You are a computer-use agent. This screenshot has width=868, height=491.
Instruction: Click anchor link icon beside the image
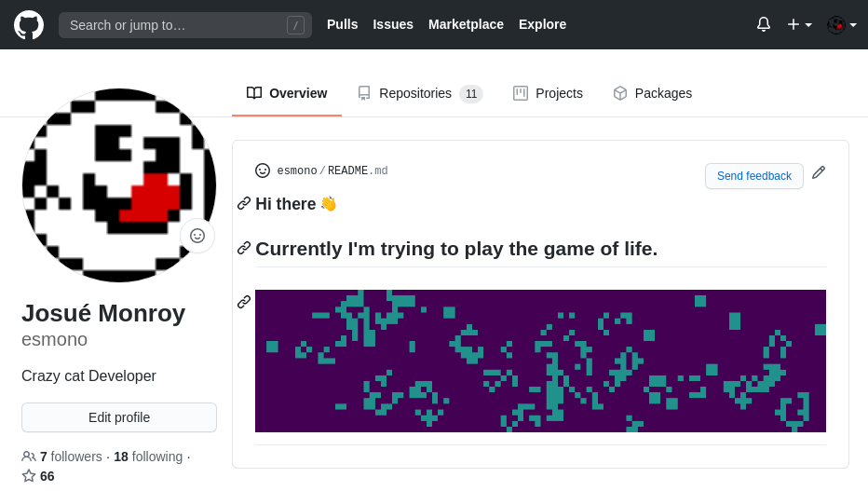[x=244, y=302]
